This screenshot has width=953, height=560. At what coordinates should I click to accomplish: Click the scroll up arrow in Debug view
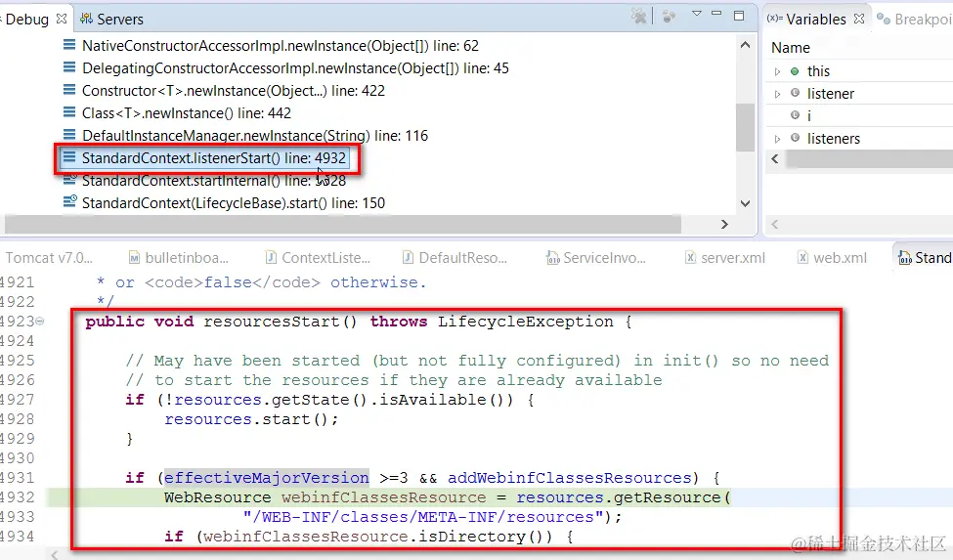point(745,45)
